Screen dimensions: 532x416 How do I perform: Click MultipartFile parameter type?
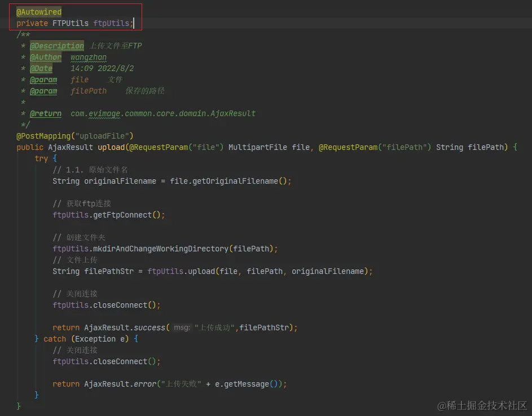pyautogui.click(x=257, y=147)
